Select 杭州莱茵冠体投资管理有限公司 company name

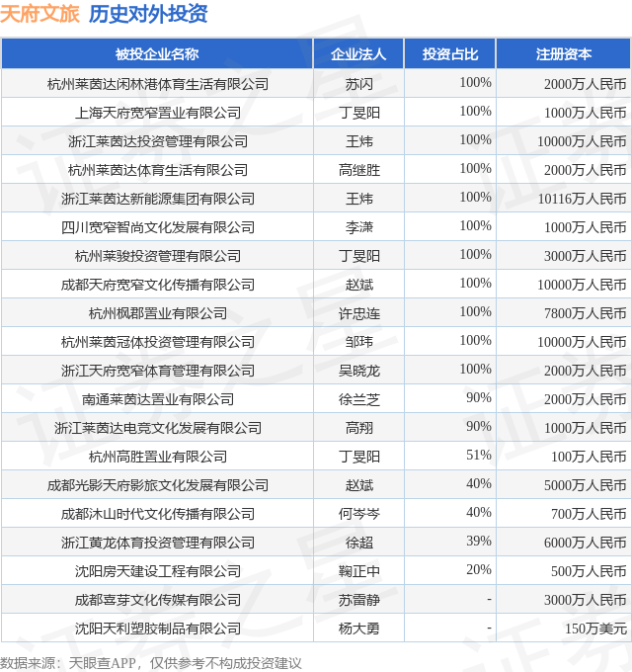tap(158, 343)
